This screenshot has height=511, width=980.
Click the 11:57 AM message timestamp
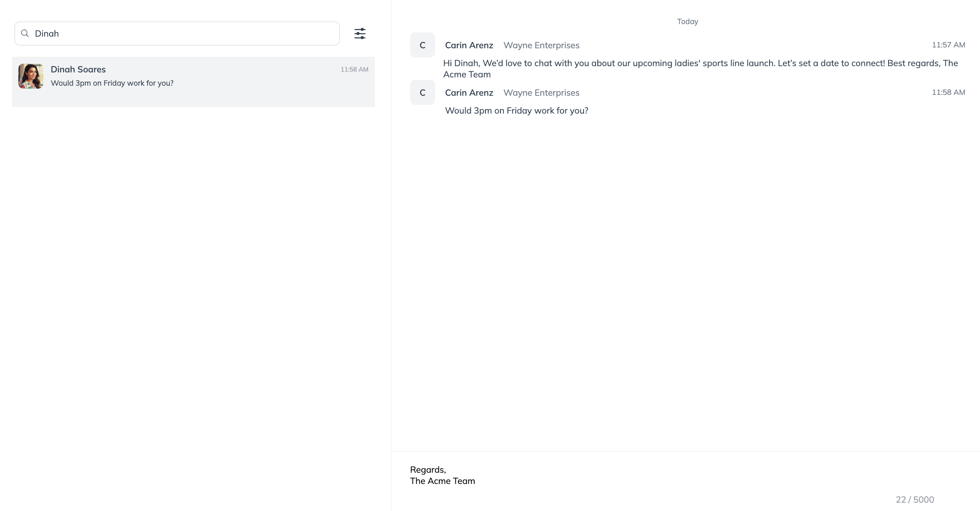pos(948,45)
